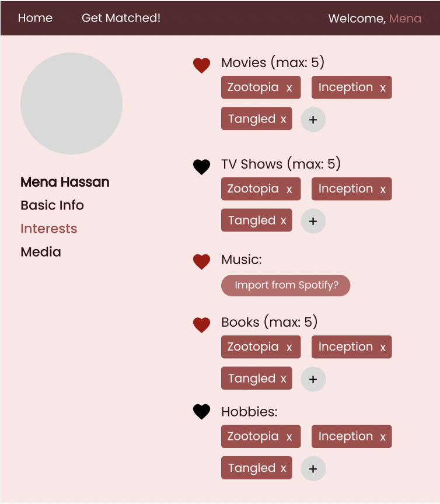This screenshot has height=504, width=440.
Task: Select the Interests section in the sidebar
Action: [48, 229]
